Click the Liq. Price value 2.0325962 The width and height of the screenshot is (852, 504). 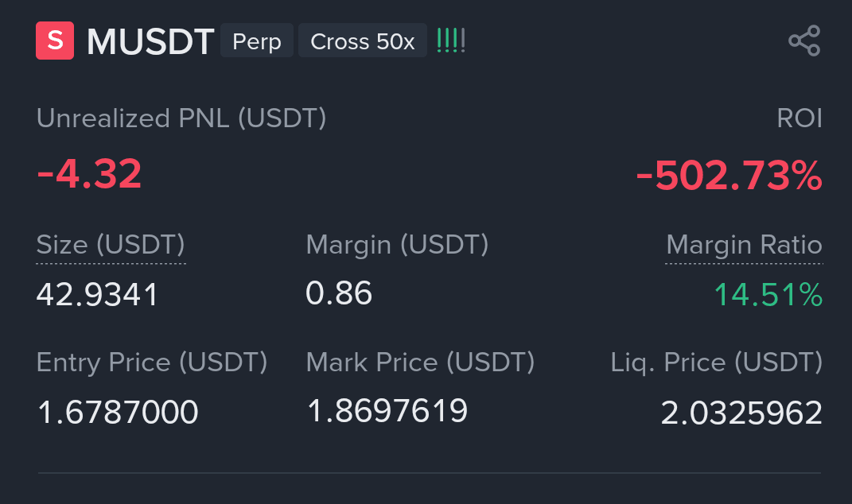(741, 413)
